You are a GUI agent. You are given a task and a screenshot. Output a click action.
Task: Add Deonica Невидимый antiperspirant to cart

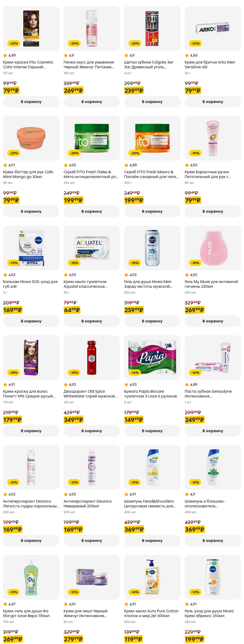tap(92, 540)
